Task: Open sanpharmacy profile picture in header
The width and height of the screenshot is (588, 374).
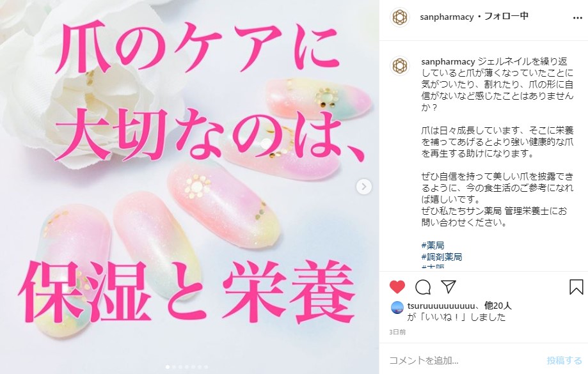Action: coord(400,17)
